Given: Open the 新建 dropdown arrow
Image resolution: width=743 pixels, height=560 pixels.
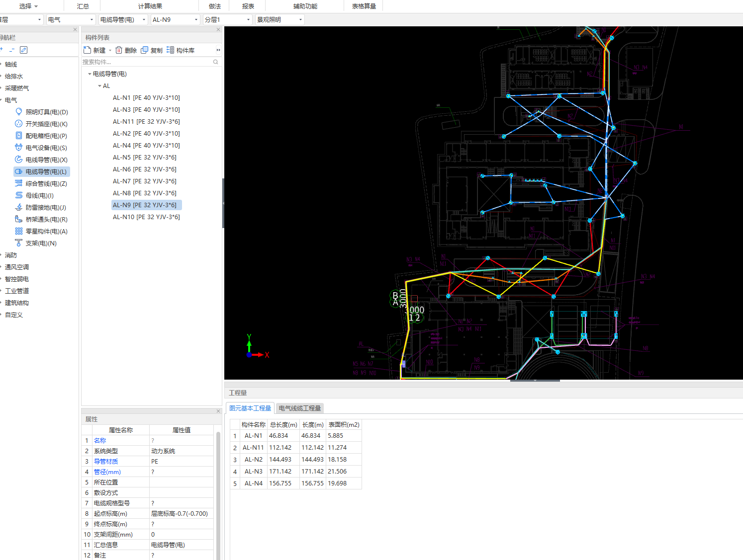Looking at the screenshot, I should 110,51.
